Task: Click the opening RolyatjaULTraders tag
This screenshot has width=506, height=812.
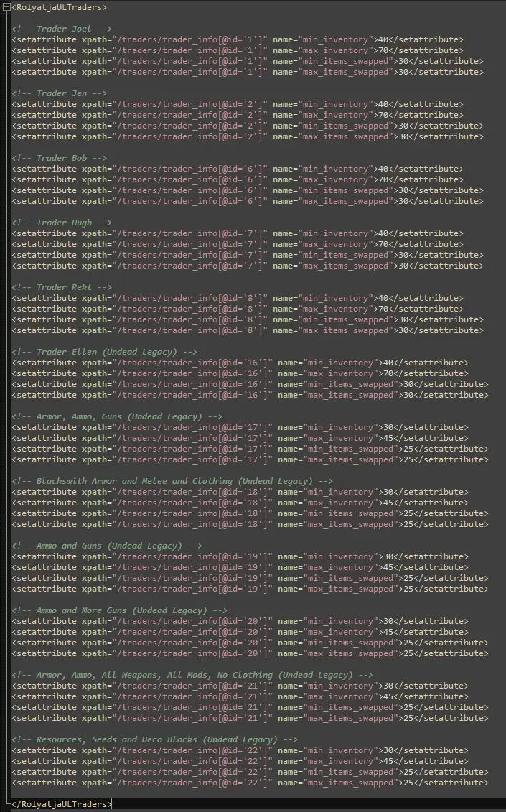Action: 59,7
